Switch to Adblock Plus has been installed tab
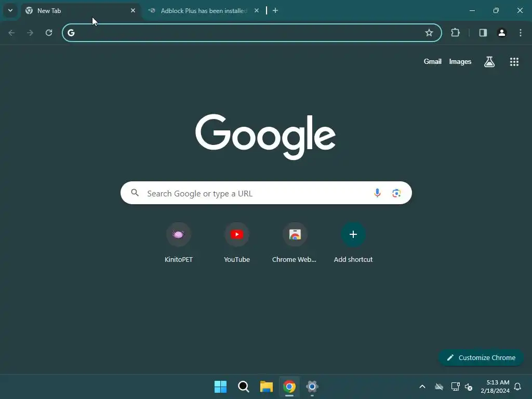This screenshot has height=399, width=532. point(204,10)
